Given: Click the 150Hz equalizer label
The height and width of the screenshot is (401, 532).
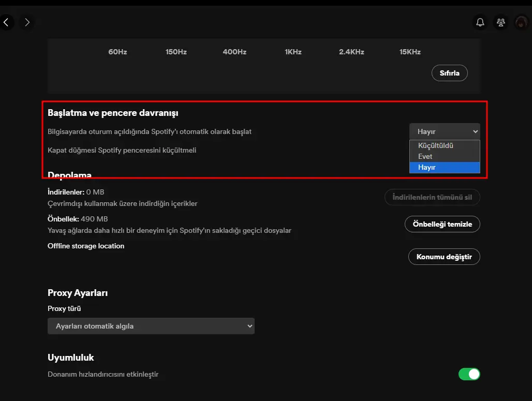Looking at the screenshot, I should [176, 52].
